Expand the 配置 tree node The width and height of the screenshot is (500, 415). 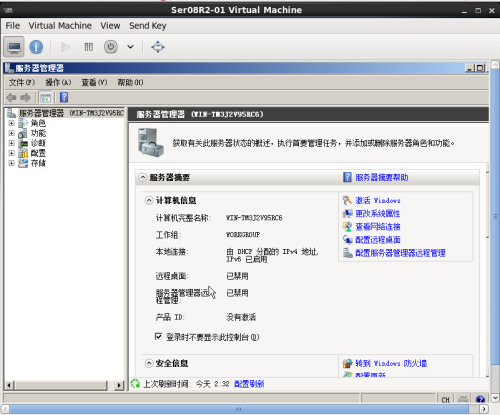[x=12, y=153]
